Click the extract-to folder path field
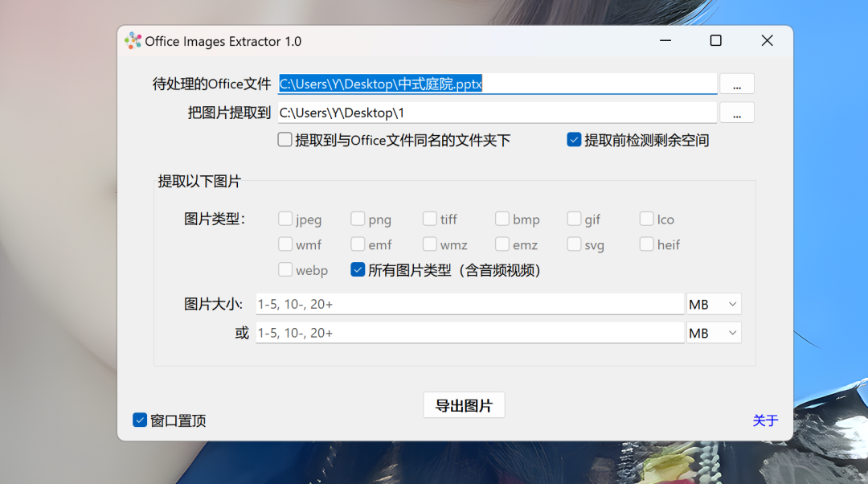Viewport: 868px width, 484px height. [497, 113]
